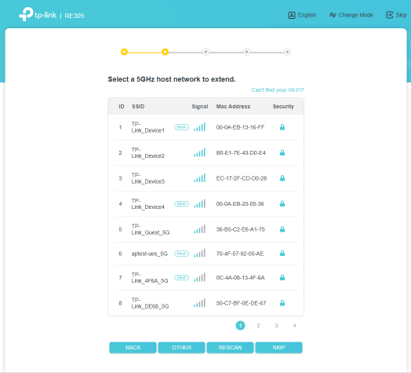
Task: Click signal bars icon for TP-Link_Device3
Action: tap(200, 178)
